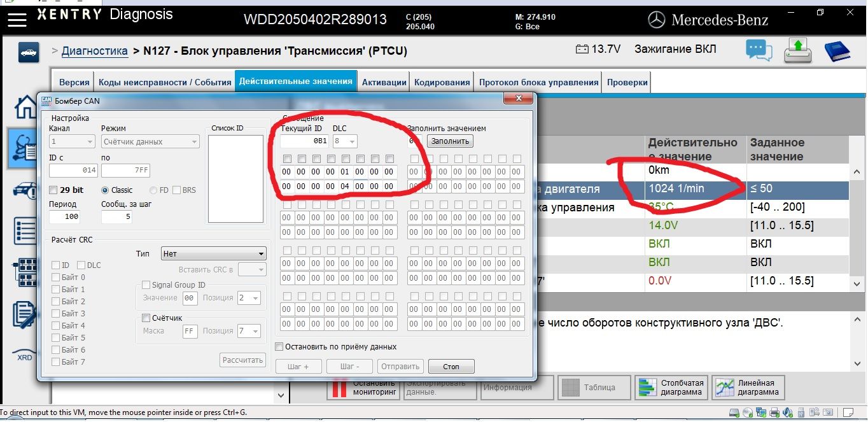Viewport: 868px width, 422px height.
Task: Open the blue book help icon
Action: (837, 51)
